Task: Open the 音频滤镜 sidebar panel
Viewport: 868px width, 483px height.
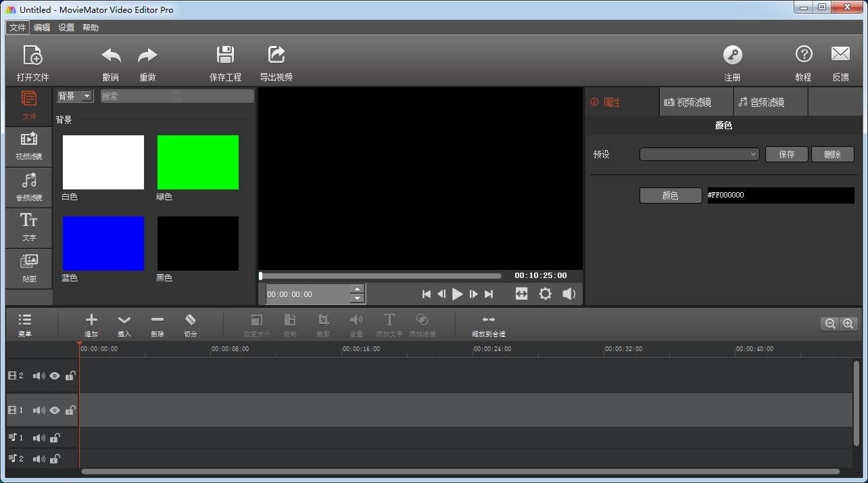Action: (29, 187)
